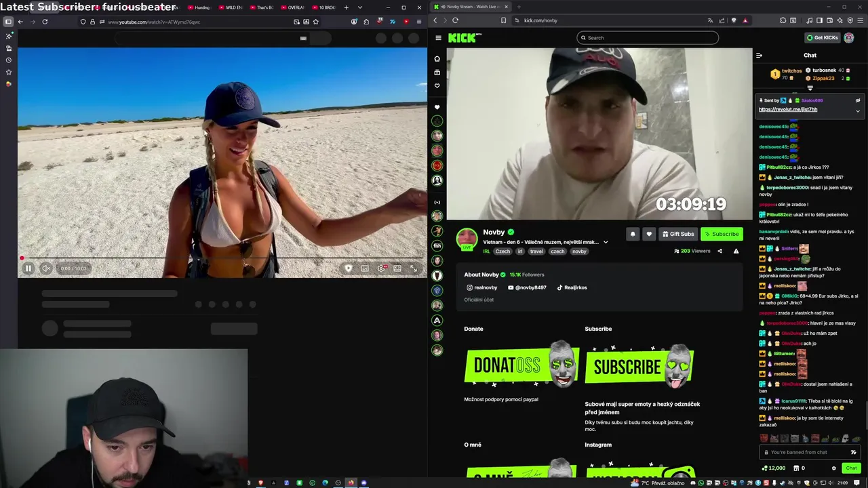Open history clock in left browser sidebar
The image size is (868, 488).
[x=9, y=60]
